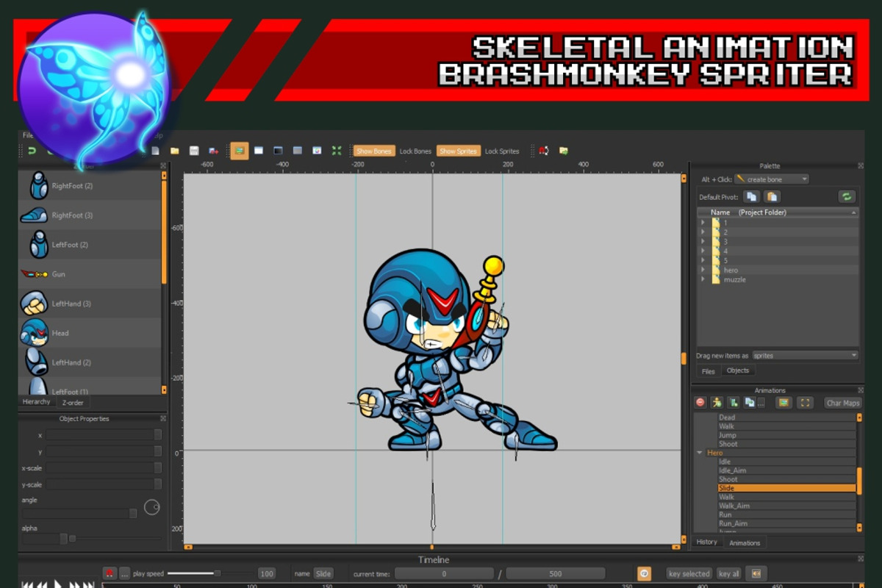Image resolution: width=882 pixels, height=588 pixels.
Task: Select the Gun sprite in Z-order list
Action: (x=90, y=274)
